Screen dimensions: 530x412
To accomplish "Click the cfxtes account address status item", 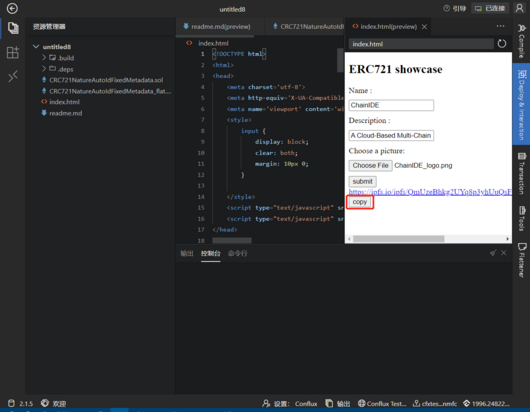I will click(435, 403).
